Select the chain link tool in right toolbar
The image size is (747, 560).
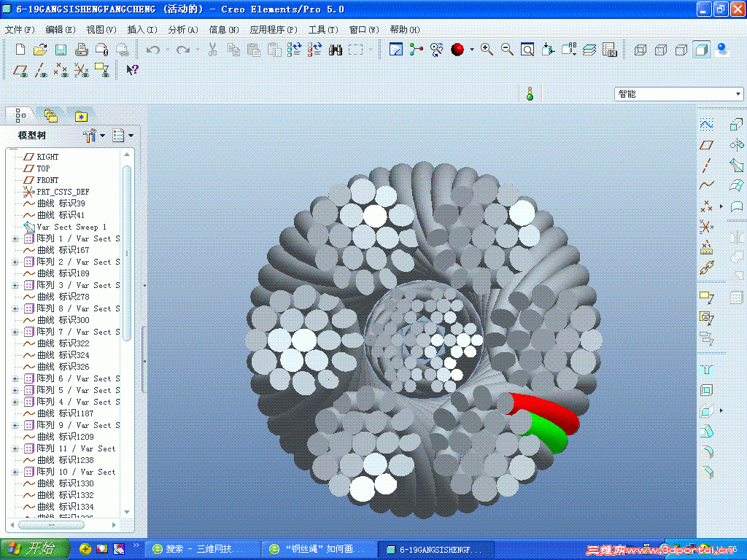pos(706,268)
